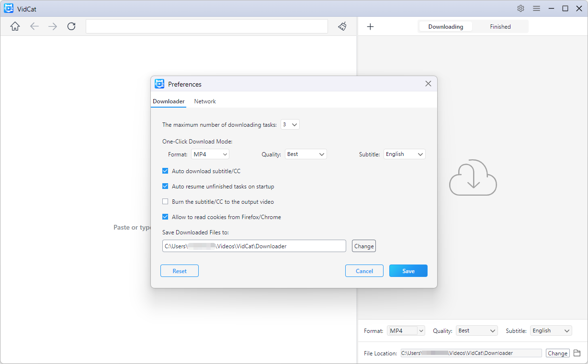The image size is (588, 364).
Task: Uncheck Allow to read cookies from Firefox/Chrome
Action: pos(165,217)
